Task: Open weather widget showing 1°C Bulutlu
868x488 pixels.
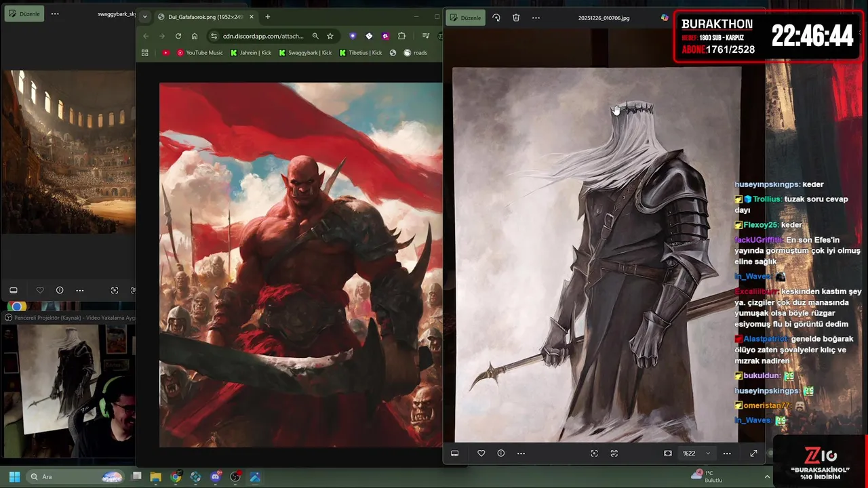Action: coord(707,476)
